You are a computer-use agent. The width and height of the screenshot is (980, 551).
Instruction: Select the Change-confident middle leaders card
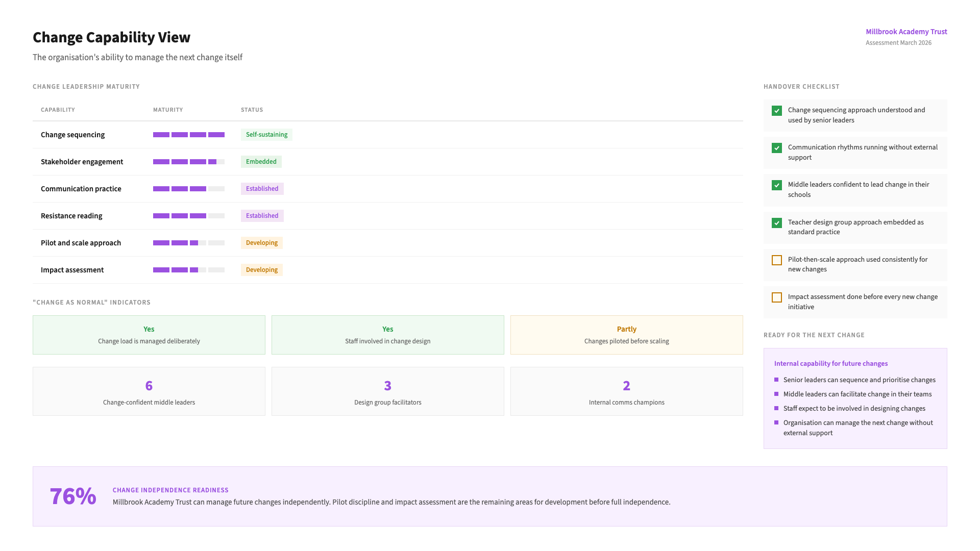coord(149,391)
